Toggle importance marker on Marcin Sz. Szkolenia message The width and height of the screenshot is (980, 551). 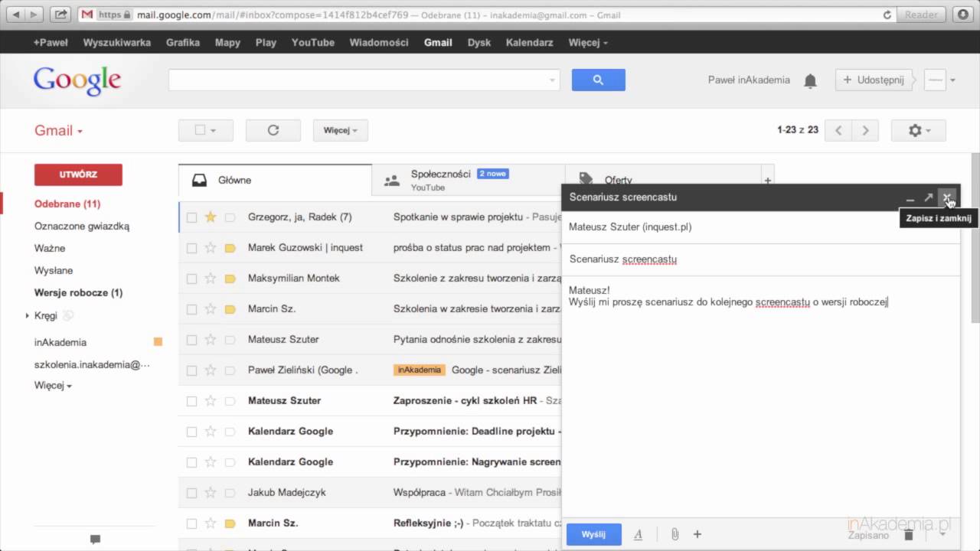point(230,309)
